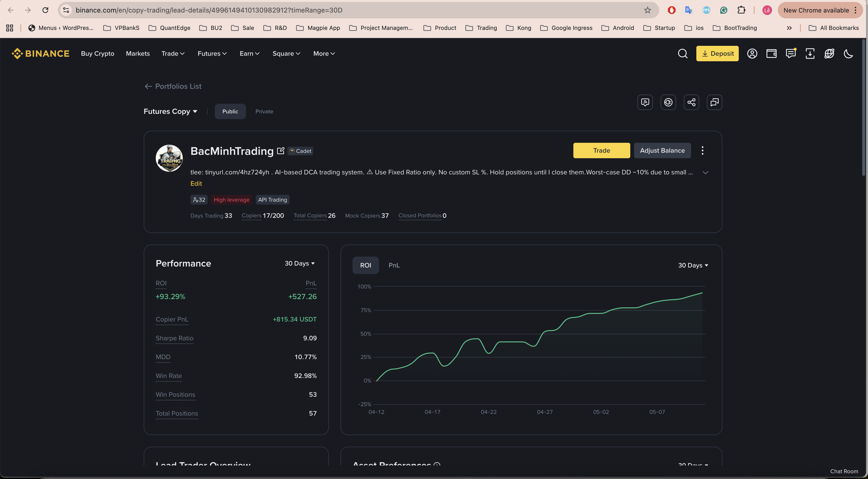Open the Trade menu dropdown
Screen dimensions: 868x479
pos(173,54)
